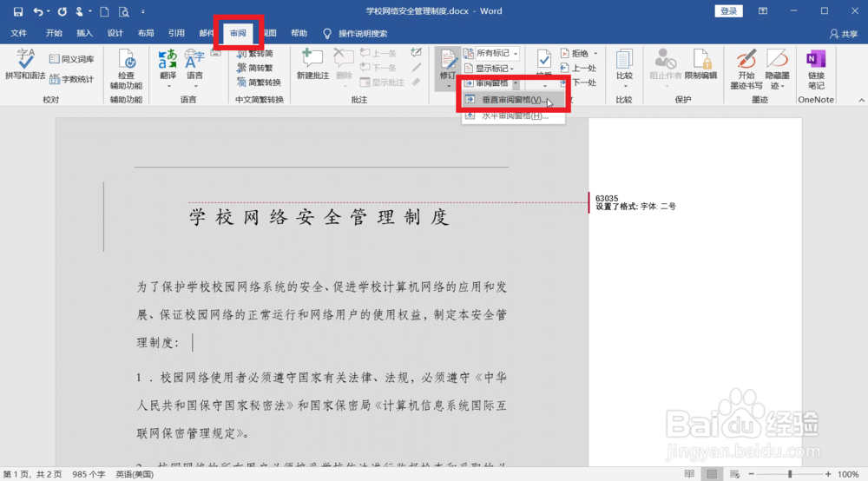Expand the arrow under 修订
This screenshot has height=481, width=868.
point(448,86)
